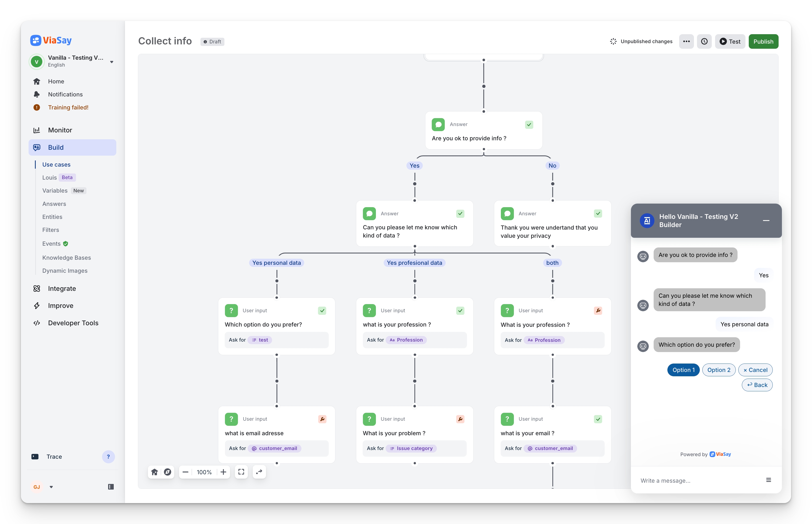The height and width of the screenshot is (524, 812).
Task: Click checkmark on 'what is your email ?' node
Action: pyautogui.click(x=598, y=419)
